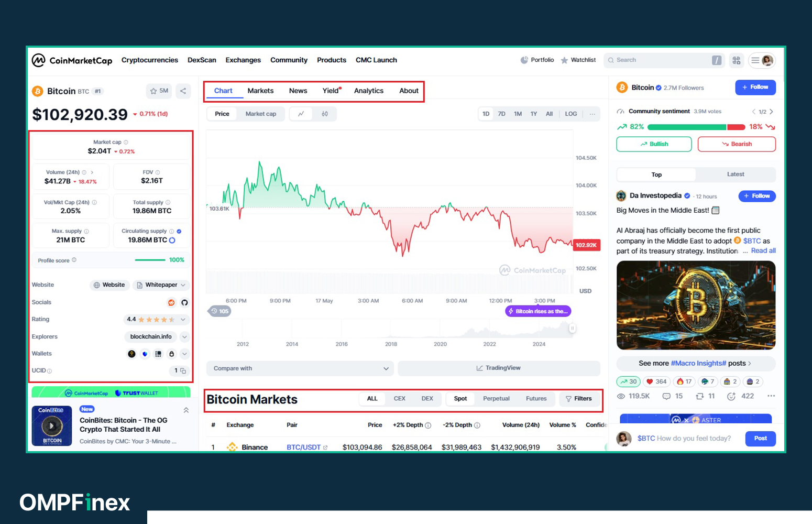The height and width of the screenshot is (524, 812).
Task: Expand the Whitepaper dropdown
Action: [161, 285]
